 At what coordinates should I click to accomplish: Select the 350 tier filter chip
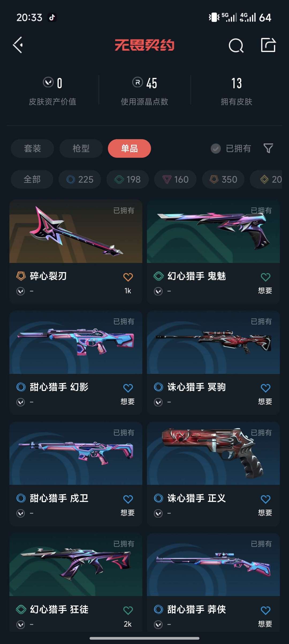tap(223, 179)
